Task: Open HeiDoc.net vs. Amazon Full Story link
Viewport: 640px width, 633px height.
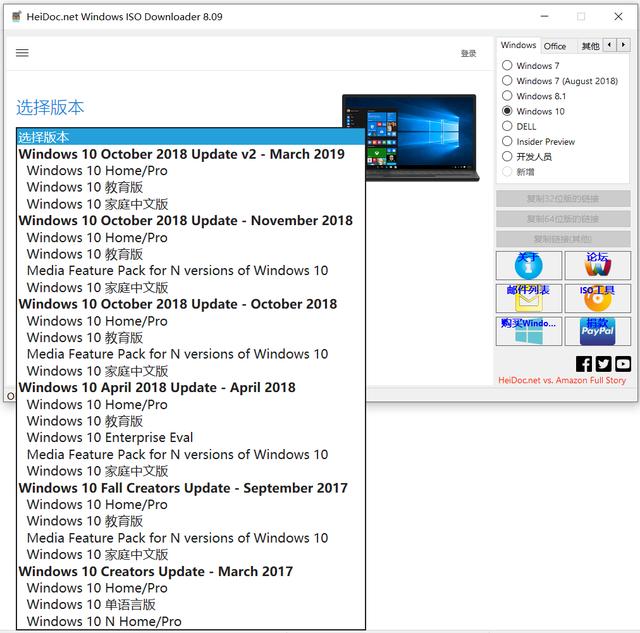Action: (x=562, y=381)
